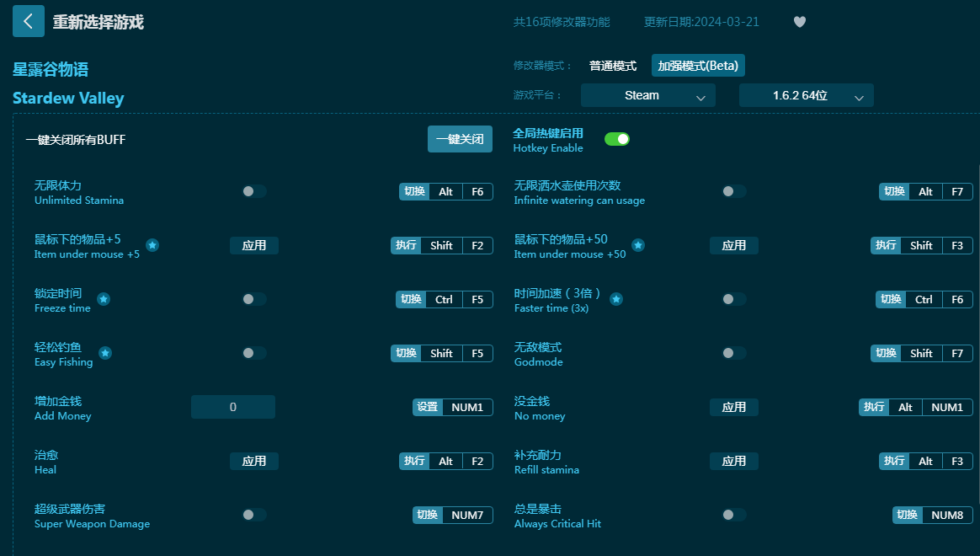Click 切换 hotkey button for Unlimited Stamina
The image size is (980, 556).
[414, 191]
